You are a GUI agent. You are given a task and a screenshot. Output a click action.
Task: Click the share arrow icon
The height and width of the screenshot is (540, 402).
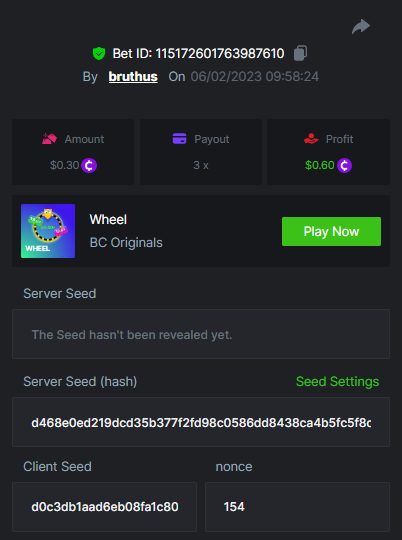coord(361,27)
